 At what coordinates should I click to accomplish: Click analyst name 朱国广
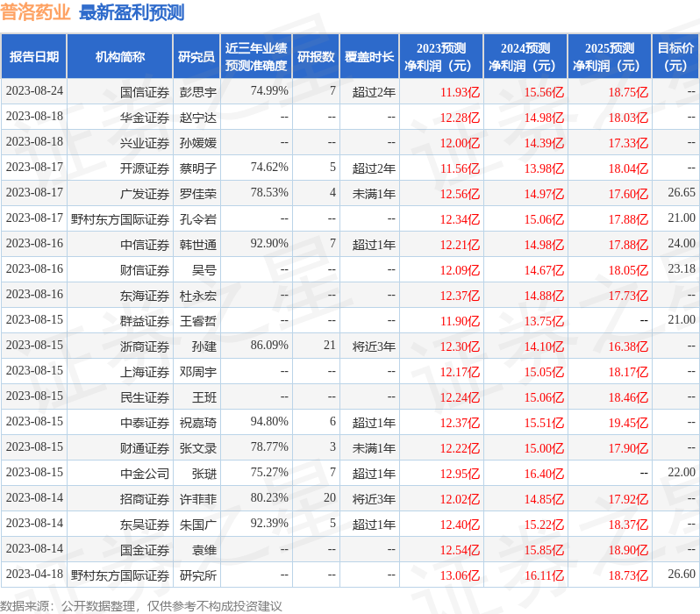click(197, 525)
